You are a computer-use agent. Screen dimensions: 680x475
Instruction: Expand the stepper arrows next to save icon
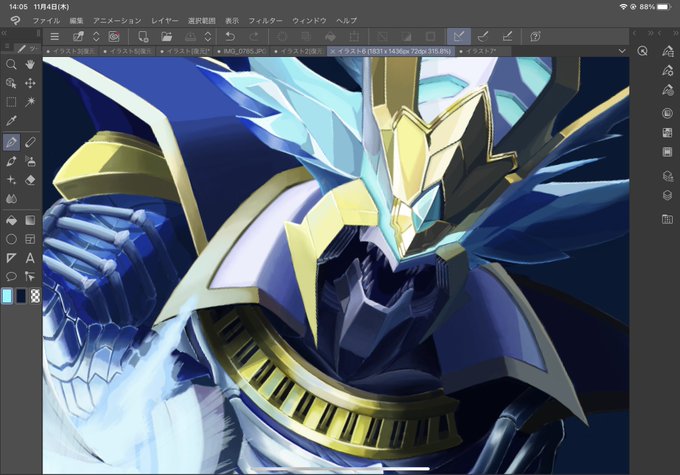click(208, 37)
